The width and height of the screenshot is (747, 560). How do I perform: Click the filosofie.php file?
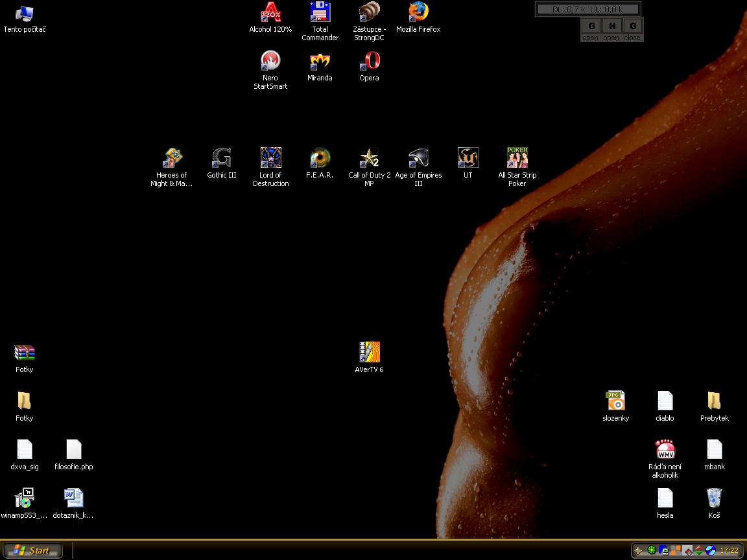click(x=74, y=450)
